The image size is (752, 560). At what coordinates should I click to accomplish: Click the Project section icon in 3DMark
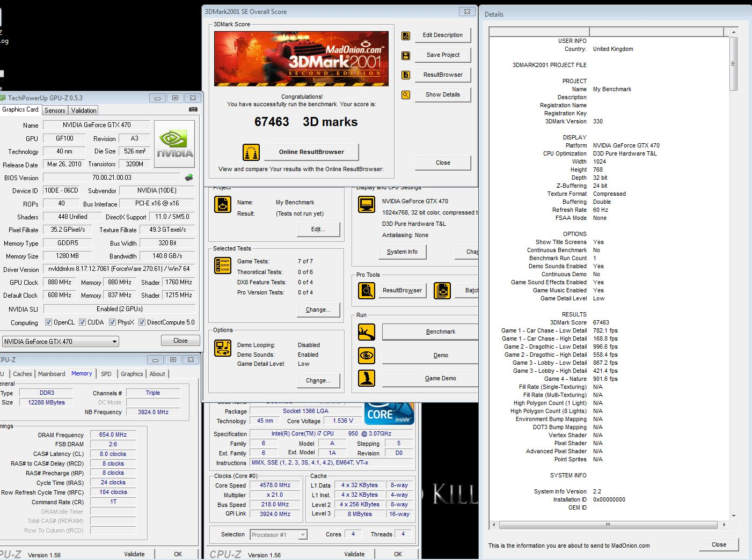(x=223, y=204)
